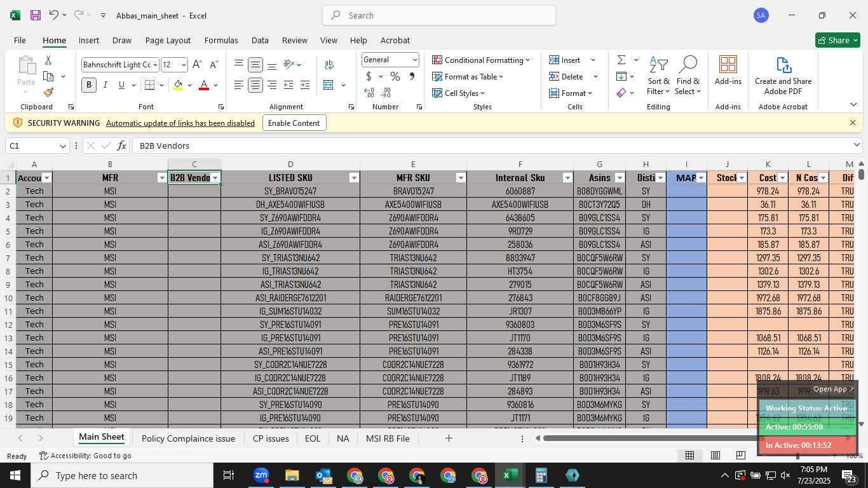This screenshot has height=488, width=868.
Task: Click the Accounting dollar format icon
Action: coord(369,76)
